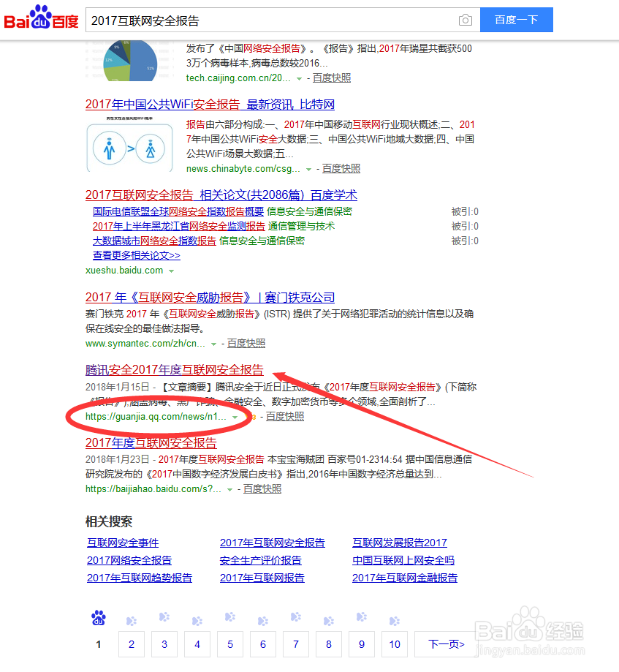Click paw icon above page 2
This screenshot has height=672, width=619.
pos(132,621)
